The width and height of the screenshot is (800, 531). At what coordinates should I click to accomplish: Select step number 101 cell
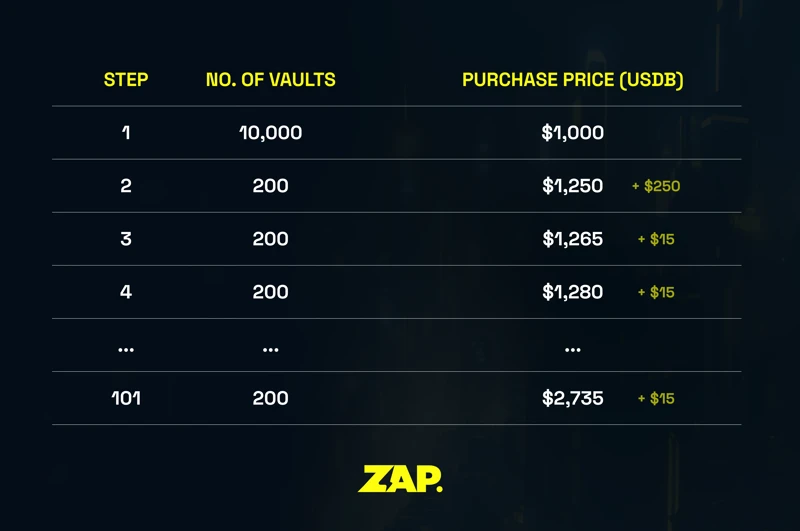click(x=126, y=398)
